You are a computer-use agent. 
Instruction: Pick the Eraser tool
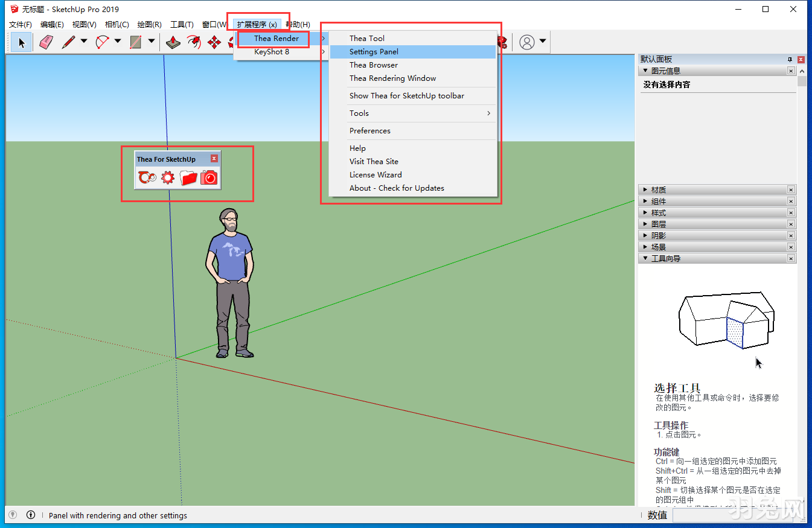[x=46, y=42]
